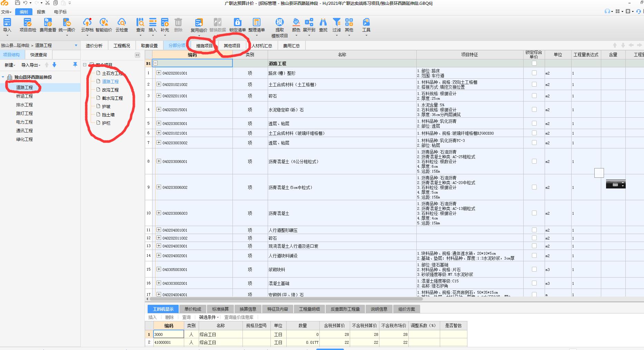The height and width of the screenshot is (350, 644).
Task: Open the 措施项目 tab
Action: 204,46
